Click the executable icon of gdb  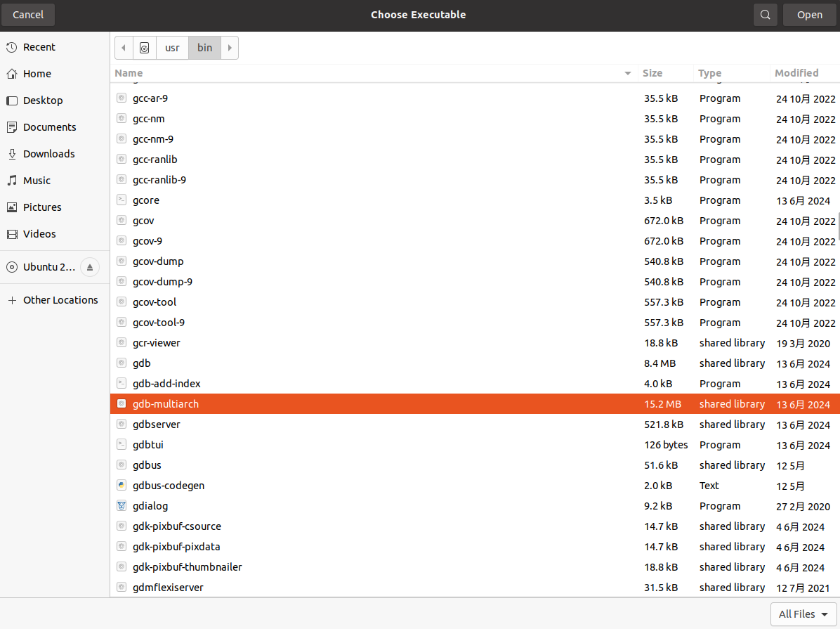(122, 363)
